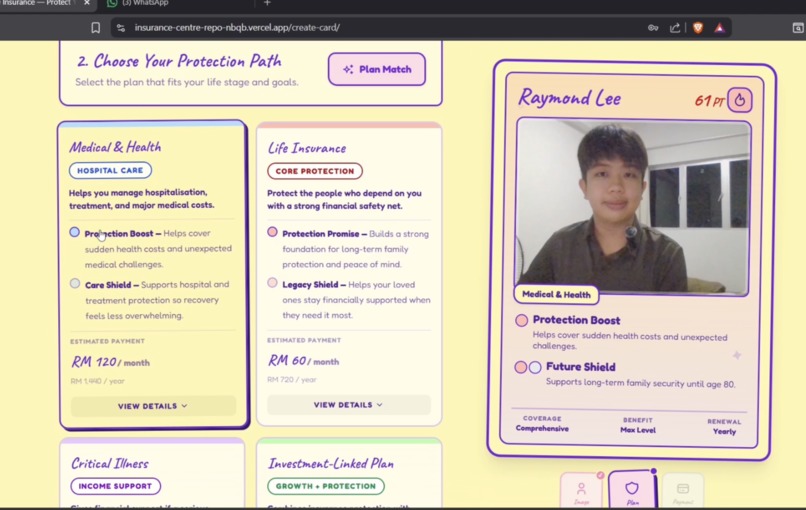
Task: Click the 61 PT score on the card
Action: click(709, 101)
